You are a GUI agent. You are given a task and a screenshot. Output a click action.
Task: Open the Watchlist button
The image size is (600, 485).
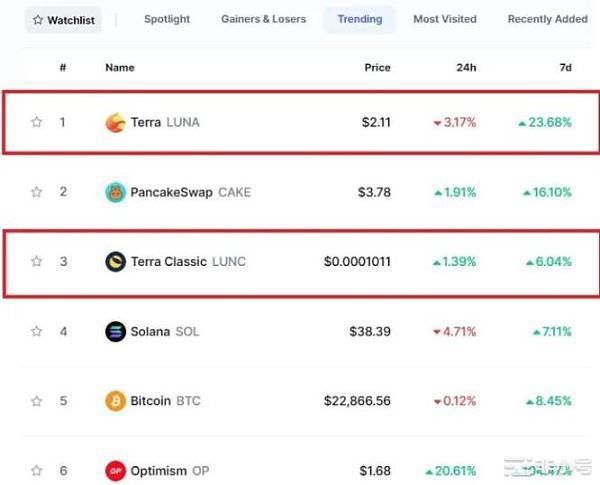pos(62,19)
